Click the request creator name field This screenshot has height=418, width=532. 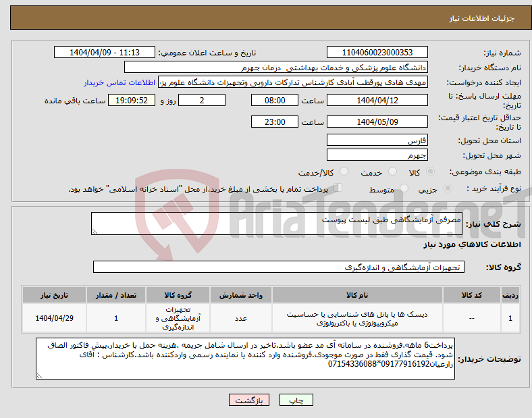pos(293,82)
